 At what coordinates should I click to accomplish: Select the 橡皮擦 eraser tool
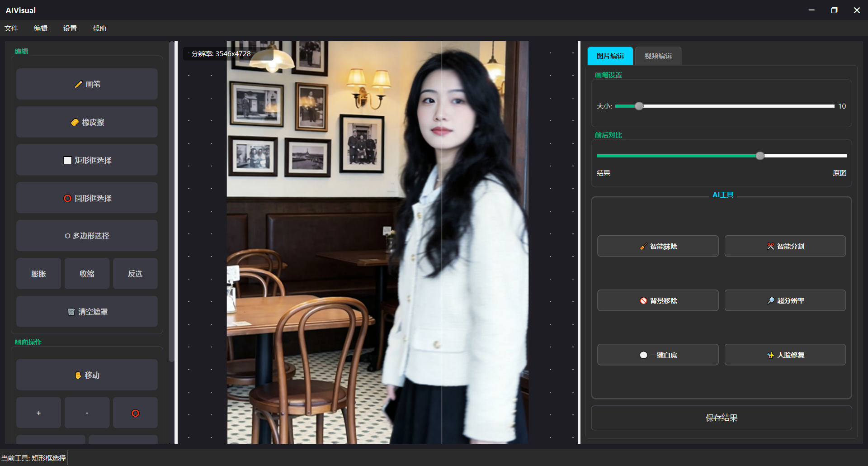pos(87,122)
